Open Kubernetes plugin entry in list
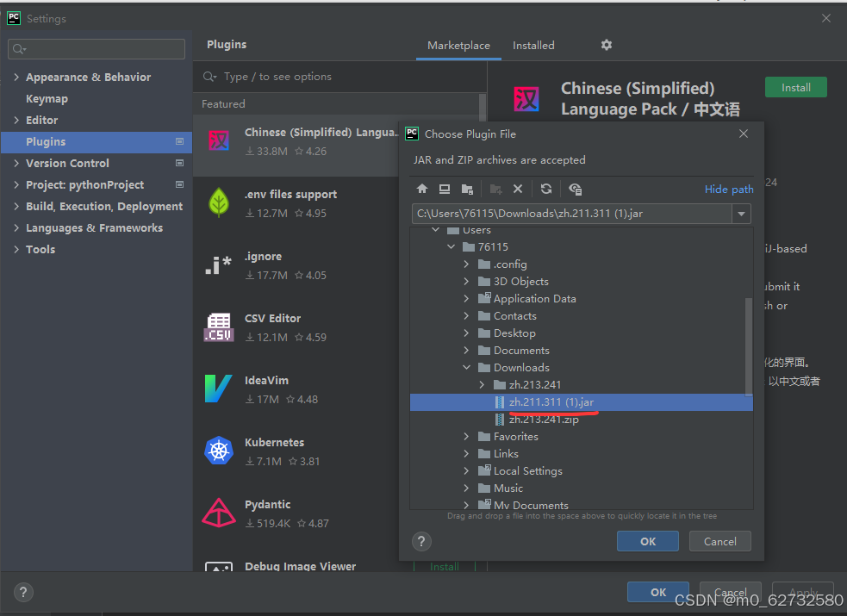 tap(296, 451)
